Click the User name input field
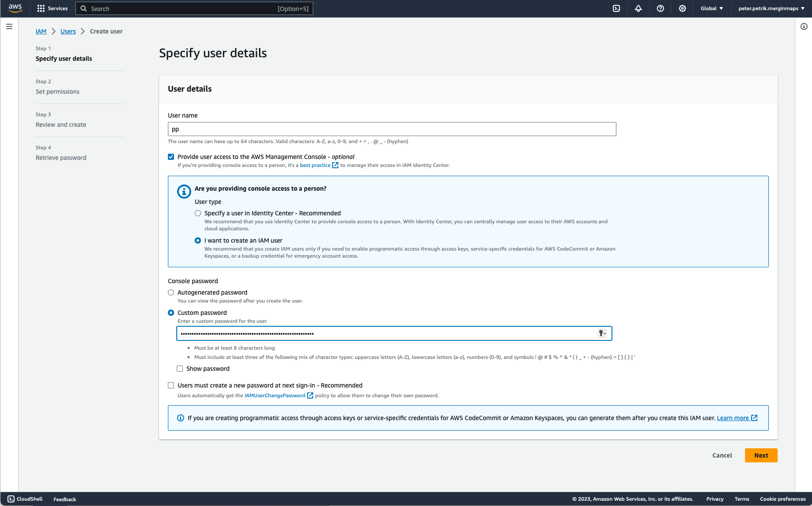This screenshot has width=812, height=506. pos(392,129)
